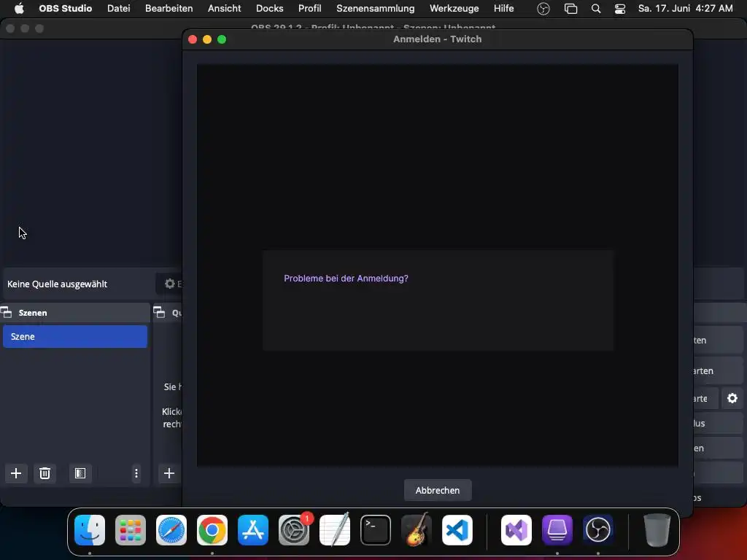This screenshot has width=747, height=560.
Task: Click the date and time in menu bar
Action: tap(685, 8)
